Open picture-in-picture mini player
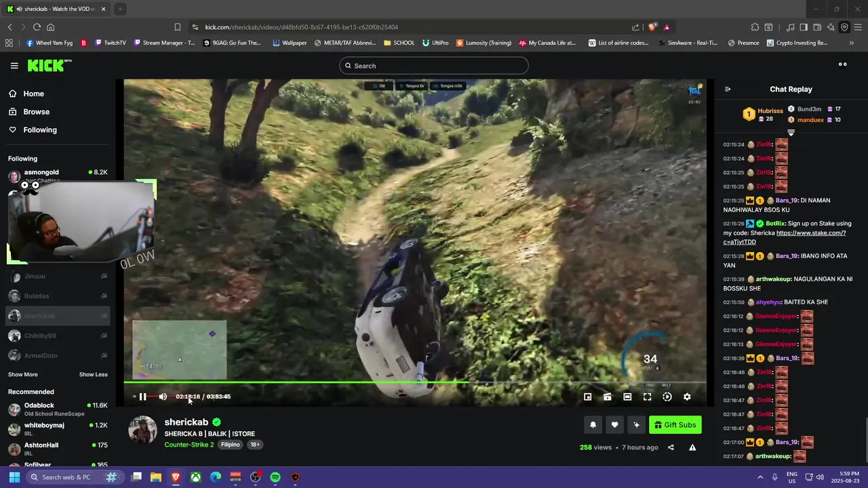 588,397
